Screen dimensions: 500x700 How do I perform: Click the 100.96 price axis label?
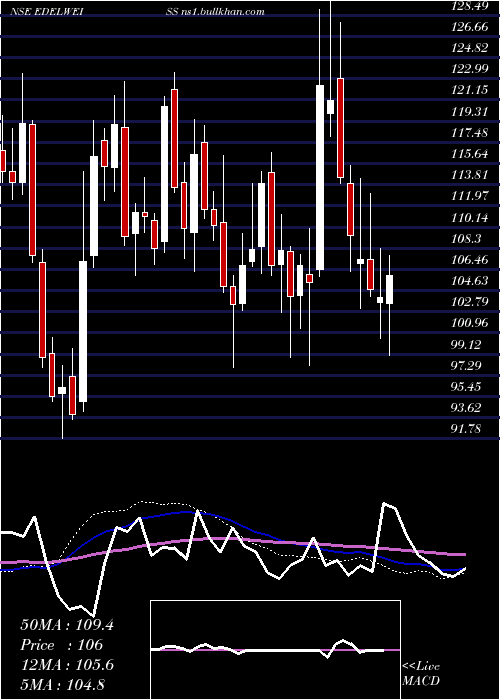[x=470, y=324]
